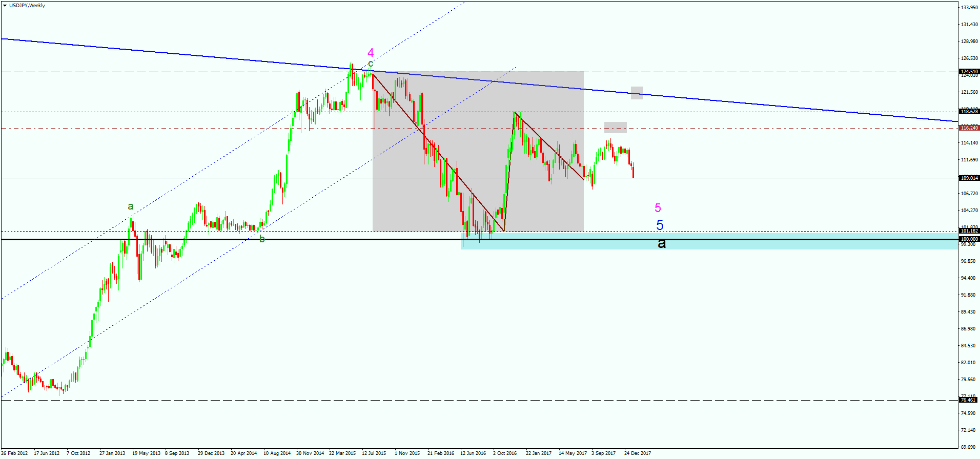Click the grey box above the 116.240 line
Screen dimensions: 980x459
[x=616, y=128]
